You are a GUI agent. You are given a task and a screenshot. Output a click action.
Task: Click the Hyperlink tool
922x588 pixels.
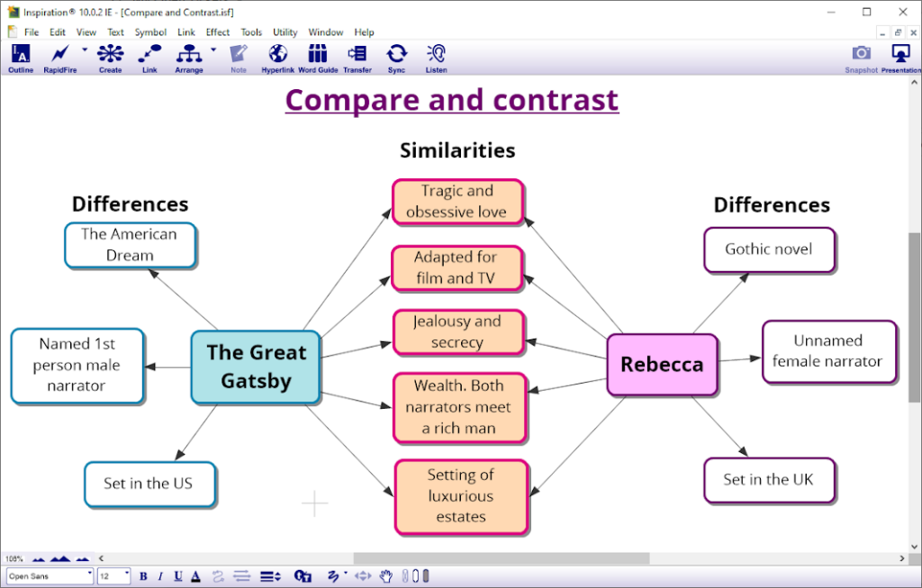(x=277, y=59)
